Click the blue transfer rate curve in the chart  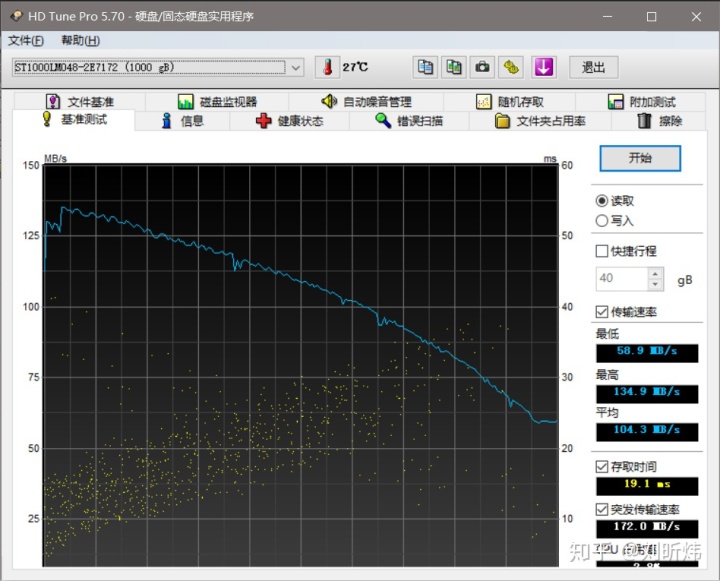tap(303, 281)
